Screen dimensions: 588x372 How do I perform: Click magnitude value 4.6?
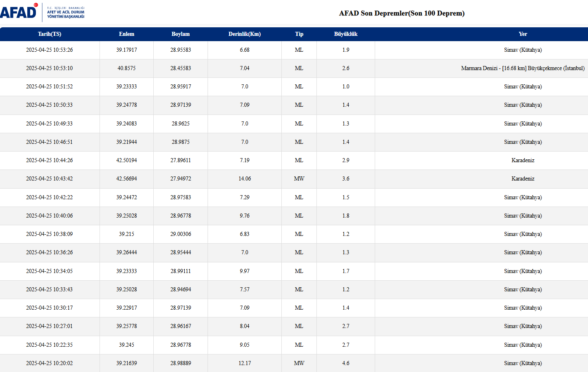346,363
